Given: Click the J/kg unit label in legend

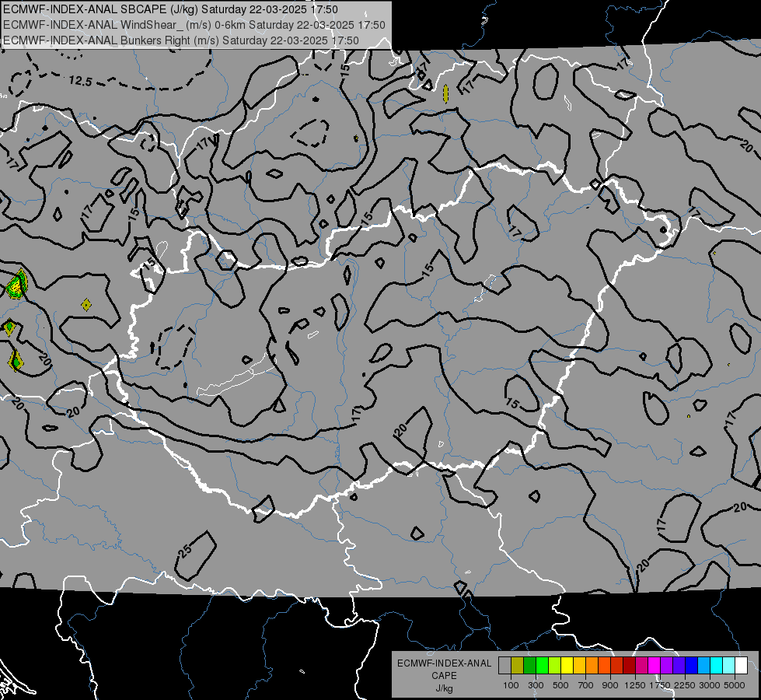Looking at the screenshot, I should [x=444, y=688].
